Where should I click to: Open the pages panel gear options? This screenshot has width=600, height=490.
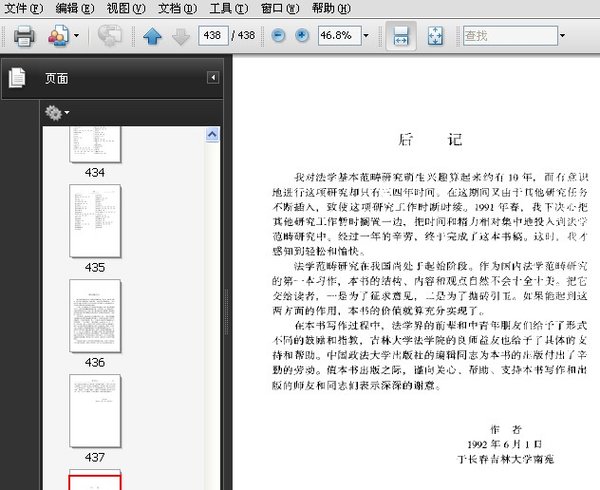click(x=56, y=113)
